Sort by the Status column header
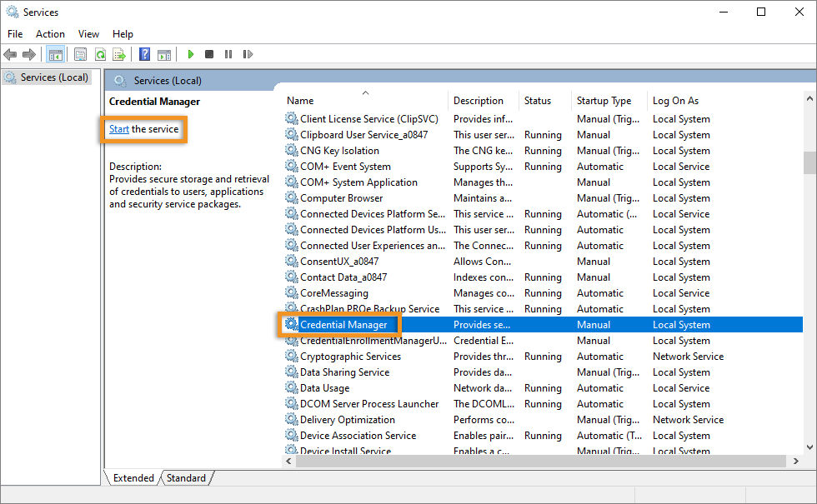The width and height of the screenshot is (817, 504). tap(538, 101)
